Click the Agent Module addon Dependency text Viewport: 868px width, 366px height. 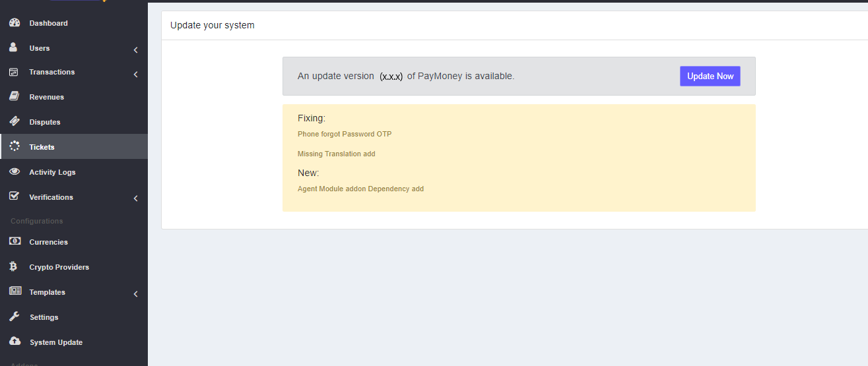[x=360, y=189]
